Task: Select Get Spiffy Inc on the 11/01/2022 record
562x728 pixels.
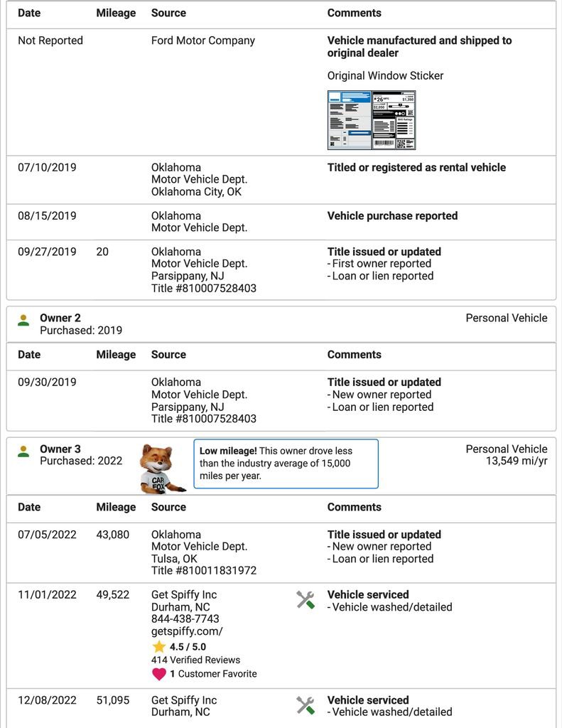Action: 184,595
